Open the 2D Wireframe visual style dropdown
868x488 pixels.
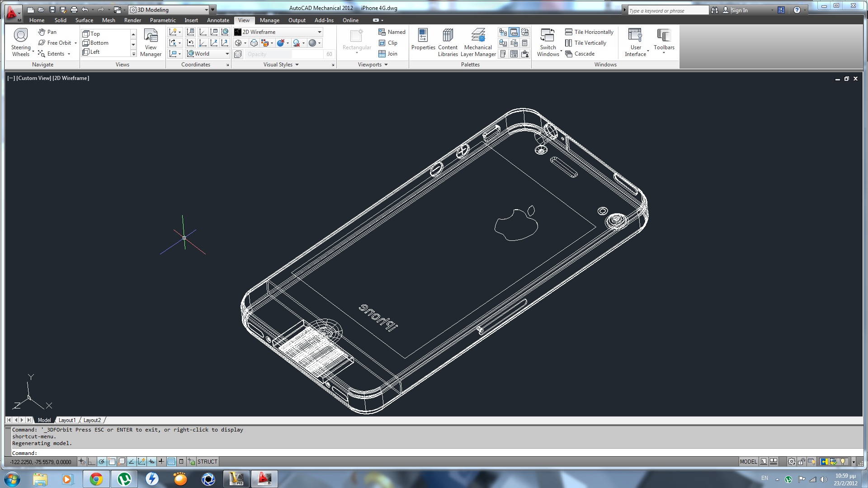[x=278, y=32]
